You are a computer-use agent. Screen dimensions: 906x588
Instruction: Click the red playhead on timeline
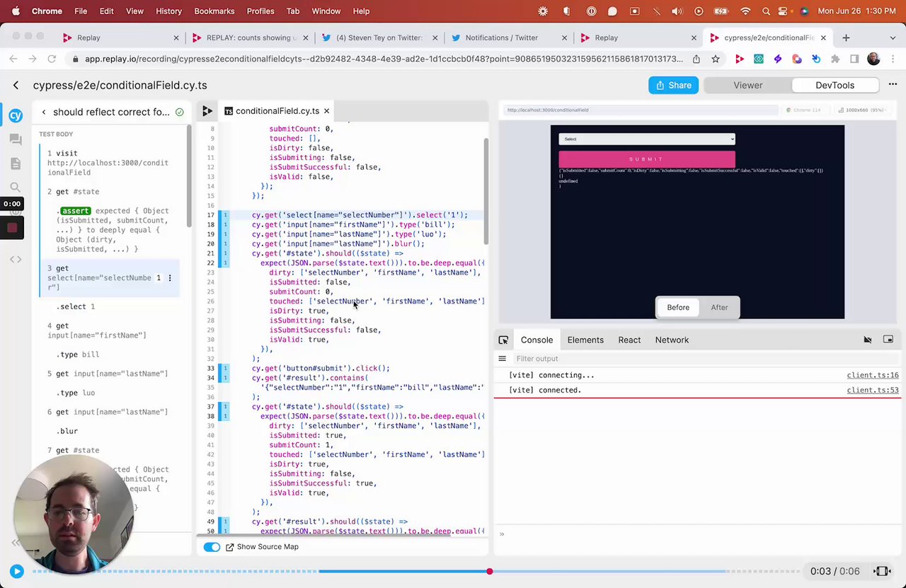coord(489,571)
